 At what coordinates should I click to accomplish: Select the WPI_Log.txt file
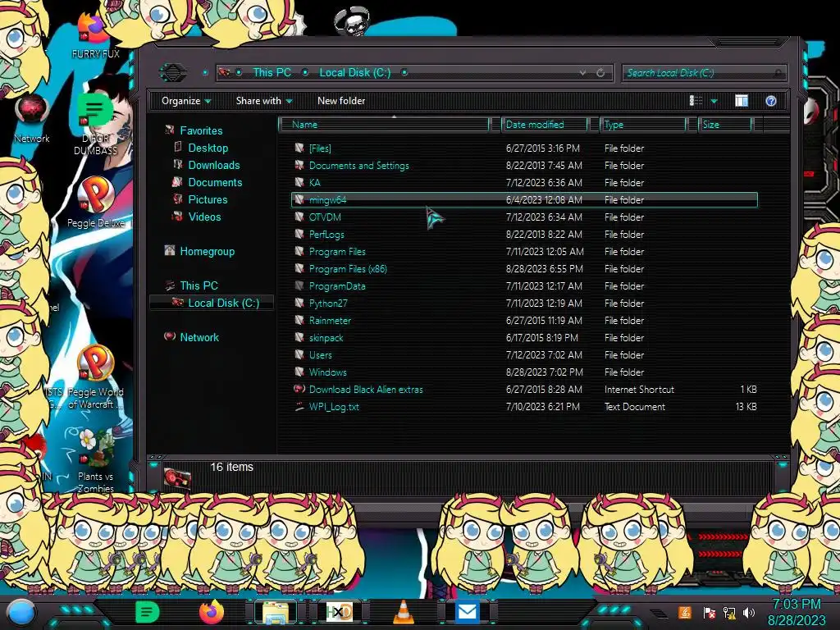click(x=334, y=407)
